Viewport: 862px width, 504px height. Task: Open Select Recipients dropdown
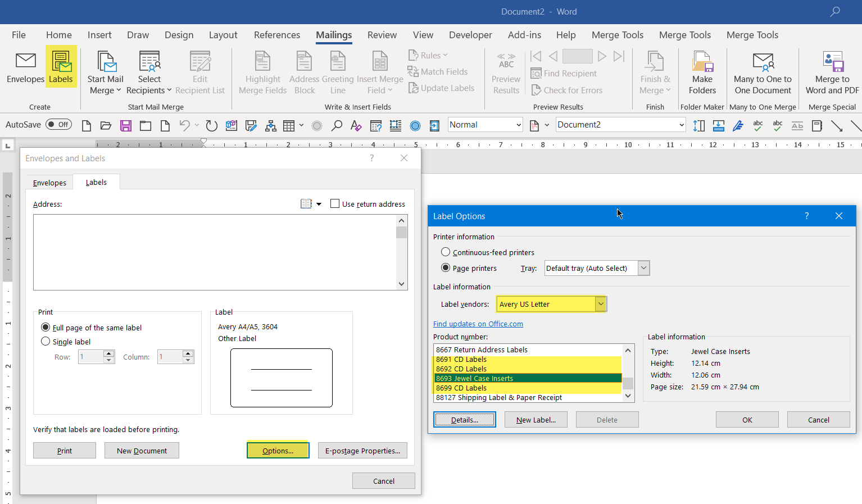[x=149, y=73]
